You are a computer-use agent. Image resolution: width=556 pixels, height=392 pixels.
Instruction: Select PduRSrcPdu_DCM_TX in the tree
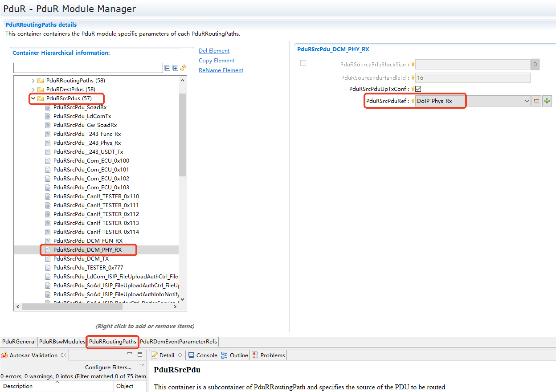pos(81,259)
